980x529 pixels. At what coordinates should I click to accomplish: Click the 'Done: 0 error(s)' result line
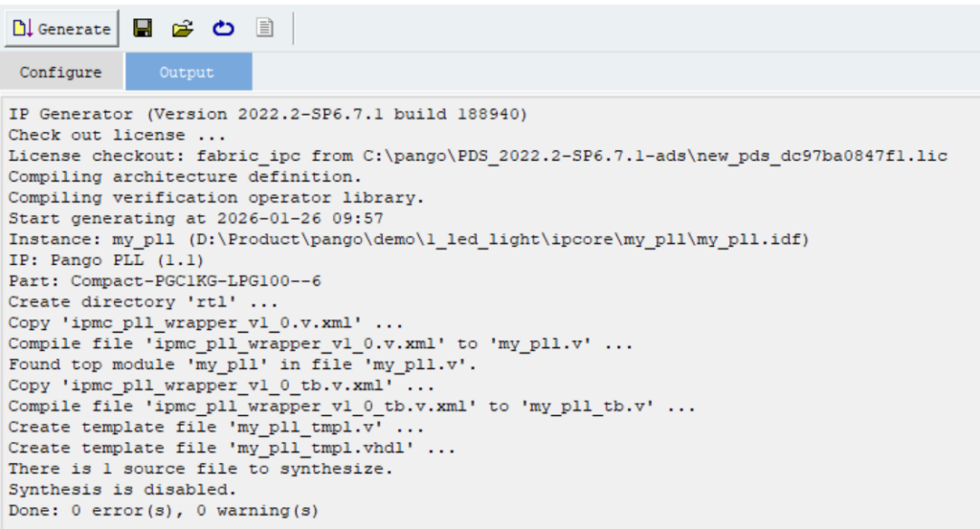coord(163,511)
